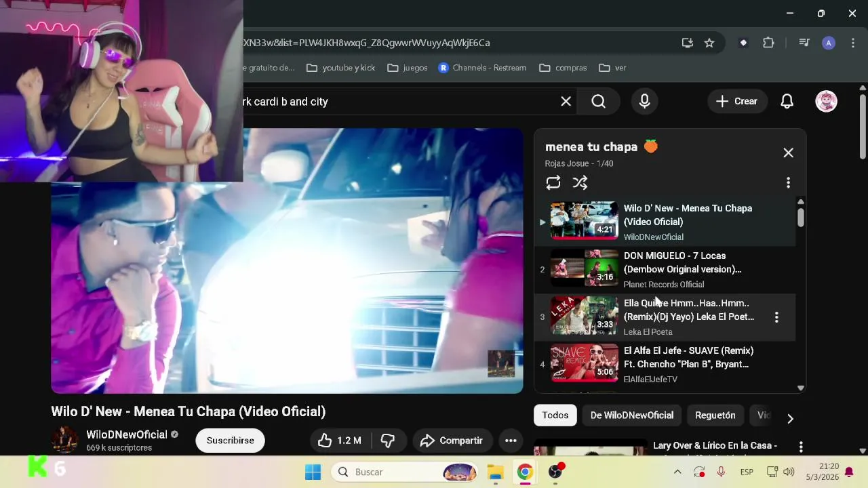Screen dimensions: 868x488
Task: Open Channels - Restream bookmark
Action: click(482, 68)
